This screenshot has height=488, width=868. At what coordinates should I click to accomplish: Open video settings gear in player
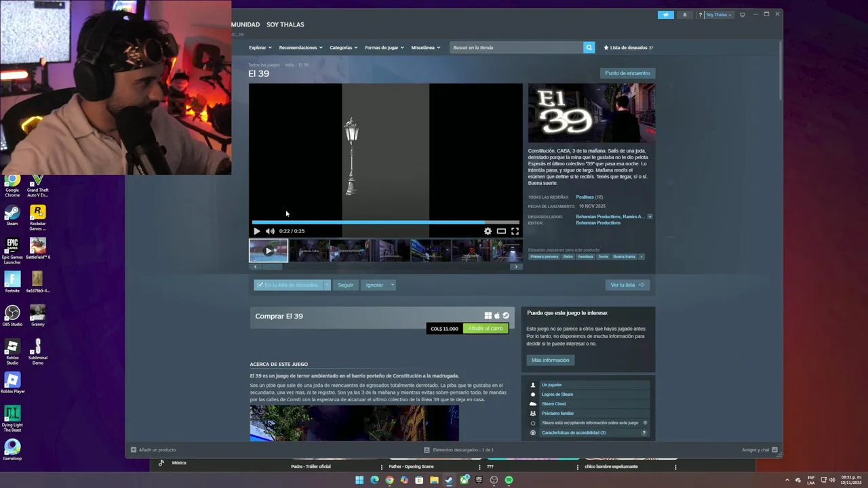pos(488,231)
